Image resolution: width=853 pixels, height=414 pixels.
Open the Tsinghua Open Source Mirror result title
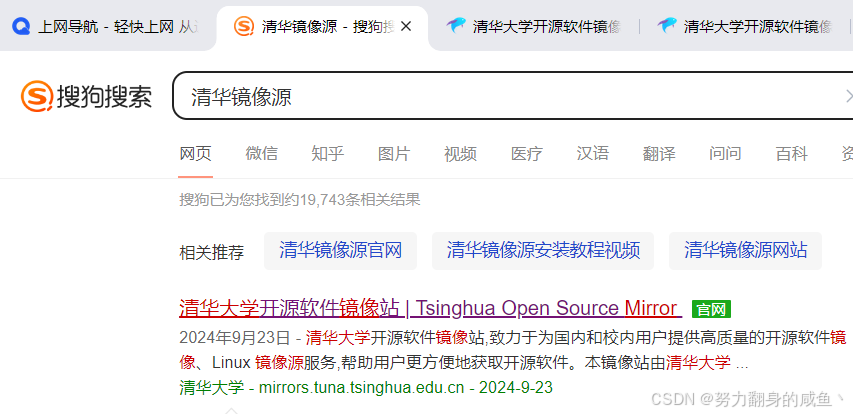430,308
